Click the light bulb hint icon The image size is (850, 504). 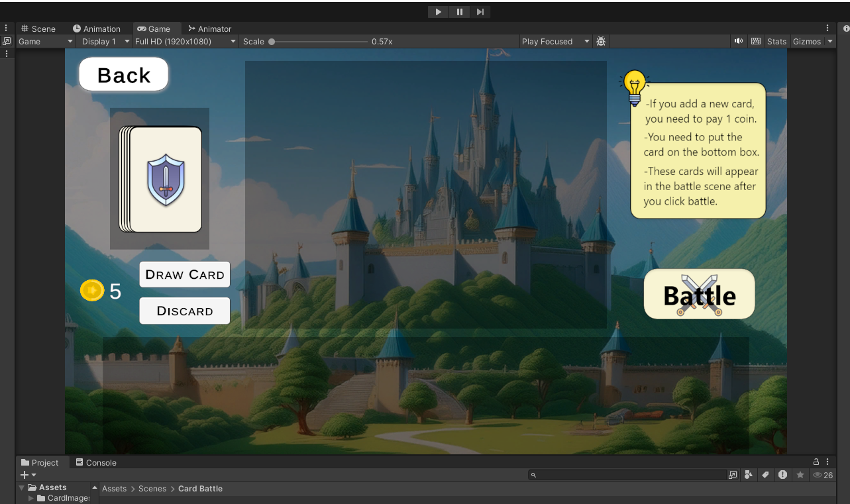(635, 87)
